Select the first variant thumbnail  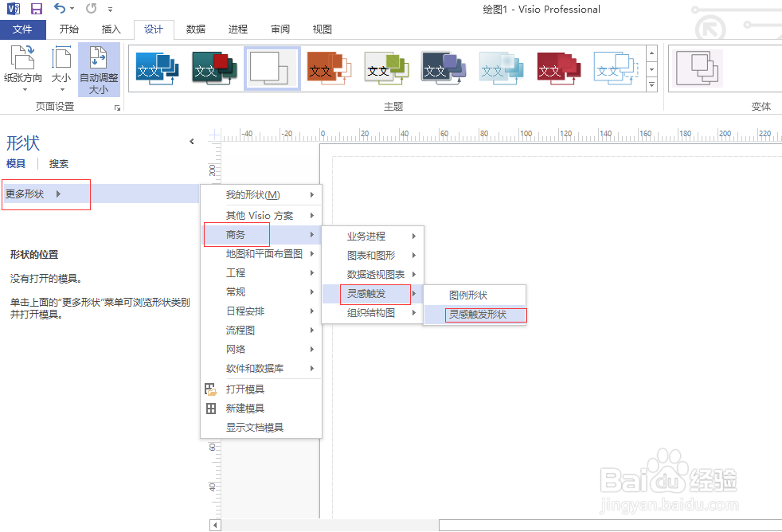(x=698, y=68)
